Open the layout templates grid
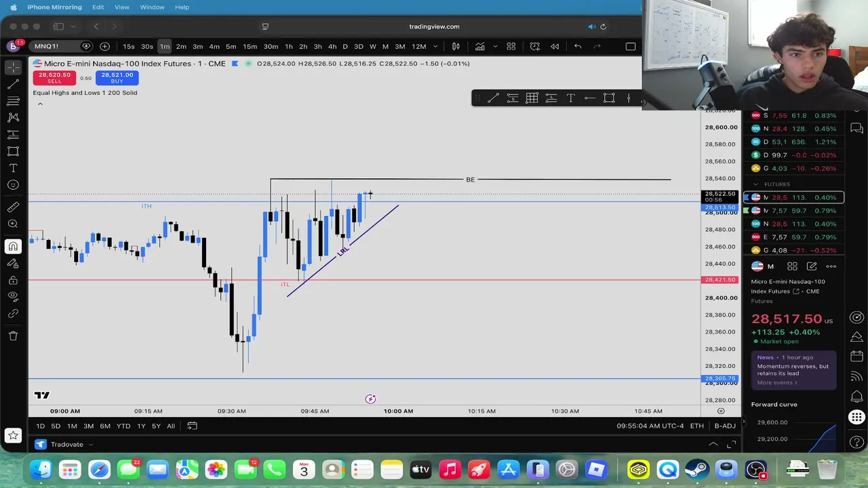868x488 pixels. 511,46
